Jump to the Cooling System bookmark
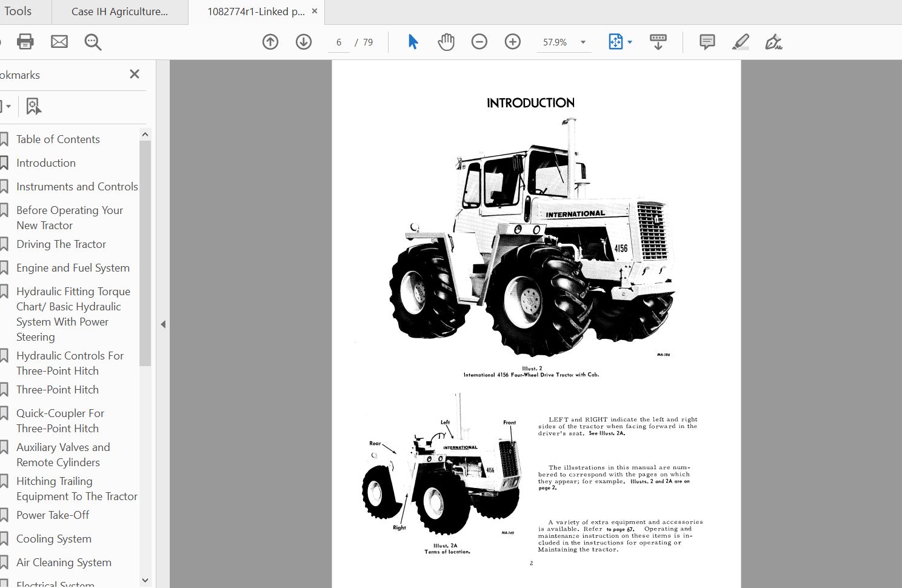Screen dimensions: 902x588 (x=54, y=539)
